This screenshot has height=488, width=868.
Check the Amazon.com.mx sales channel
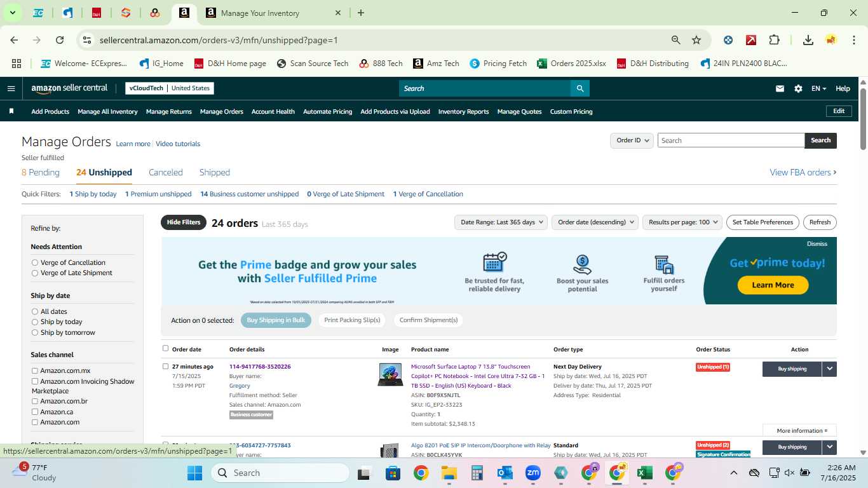click(35, 370)
